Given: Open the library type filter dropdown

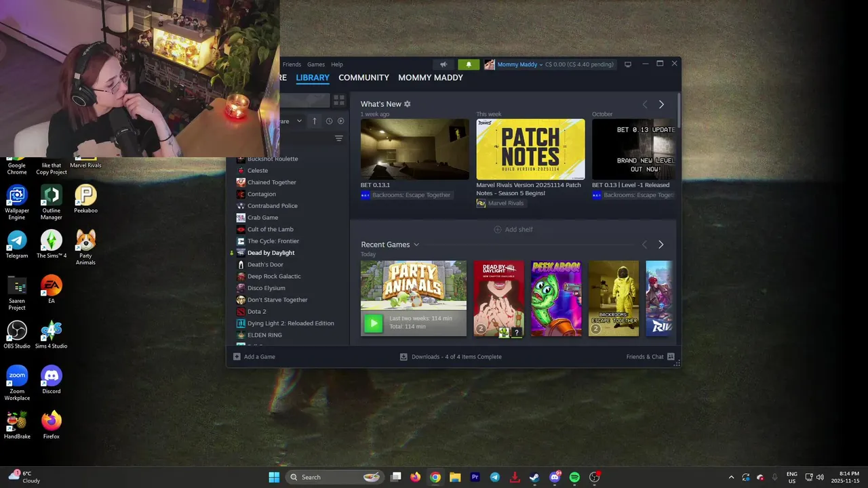Looking at the screenshot, I should 292,121.
